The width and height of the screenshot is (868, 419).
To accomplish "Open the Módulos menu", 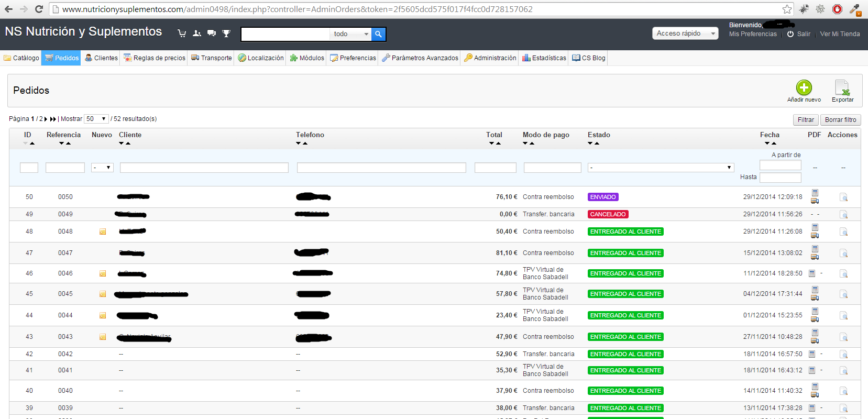I will pyautogui.click(x=307, y=58).
